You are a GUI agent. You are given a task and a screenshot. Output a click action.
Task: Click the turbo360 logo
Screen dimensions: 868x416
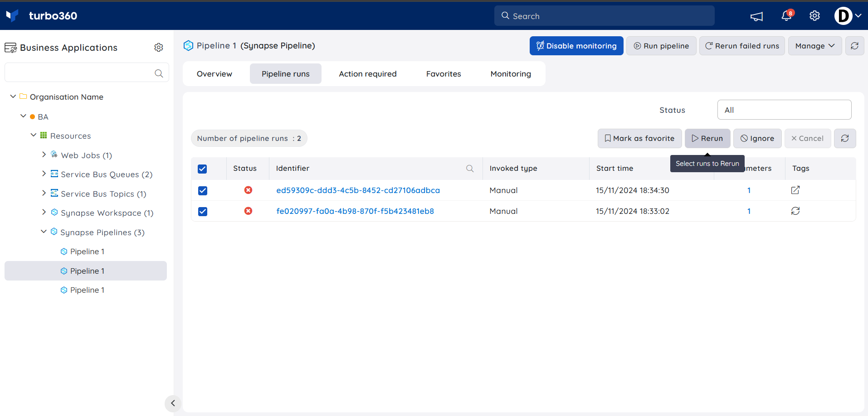(x=41, y=16)
